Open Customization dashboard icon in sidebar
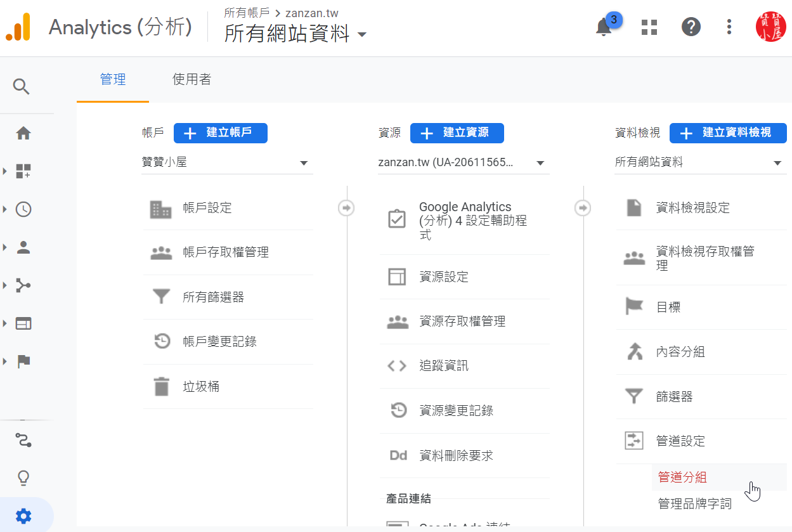Image resolution: width=792 pixels, height=532 pixels. click(x=23, y=171)
